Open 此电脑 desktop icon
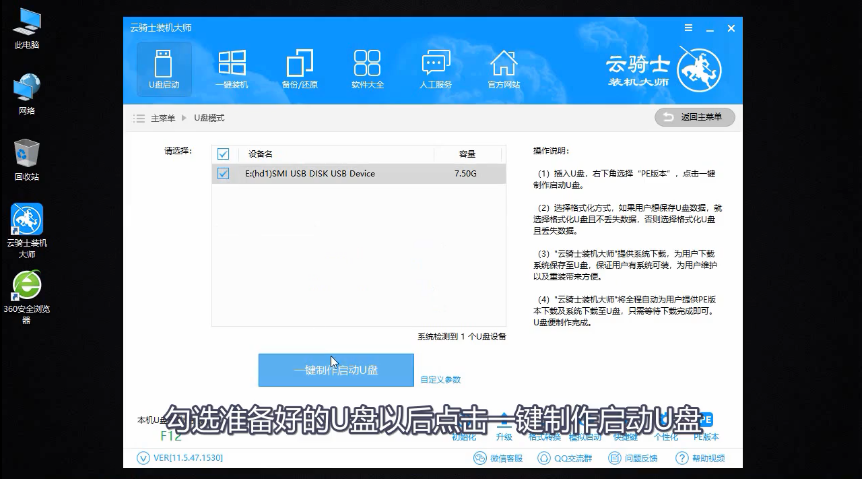862x479 pixels. tap(27, 29)
